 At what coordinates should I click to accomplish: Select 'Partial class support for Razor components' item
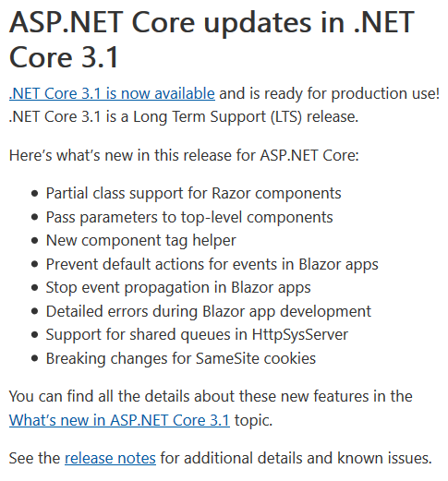193,194
